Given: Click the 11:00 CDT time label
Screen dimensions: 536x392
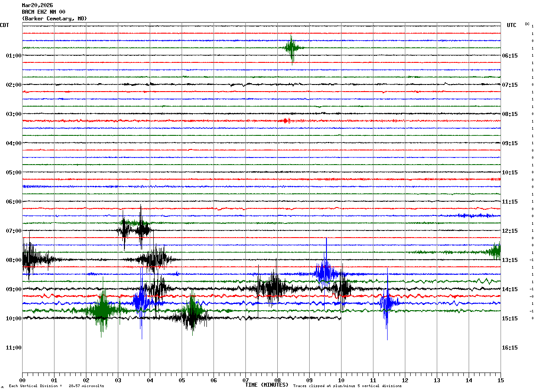Looking at the screenshot, I should (x=14, y=348).
